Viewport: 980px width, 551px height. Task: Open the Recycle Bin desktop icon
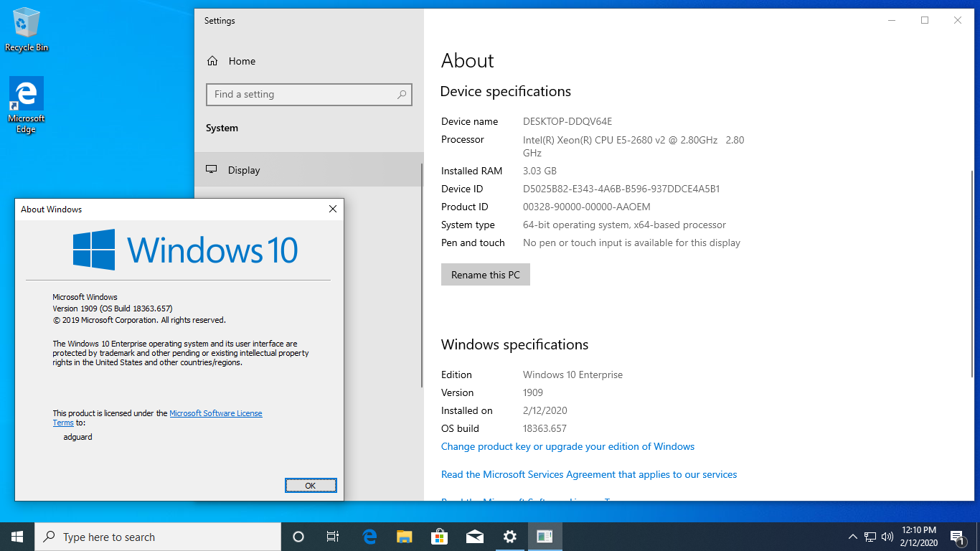pyautogui.click(x=27, y=29)
